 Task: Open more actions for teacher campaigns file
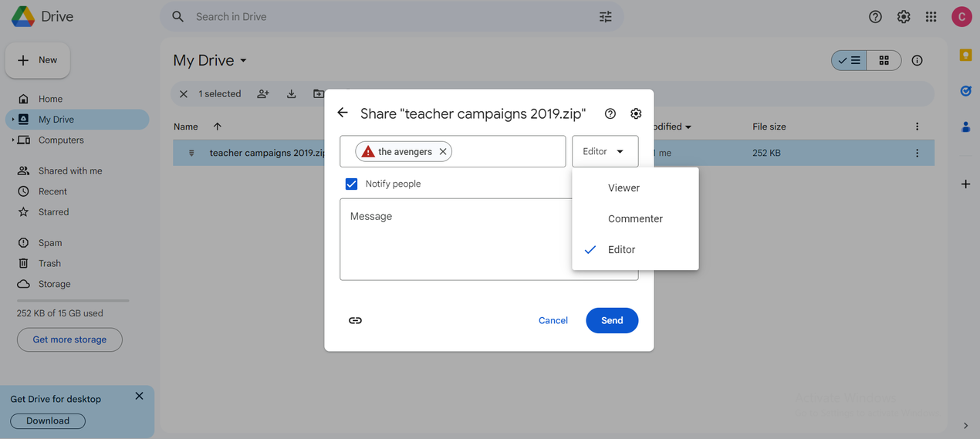point(917,153)
